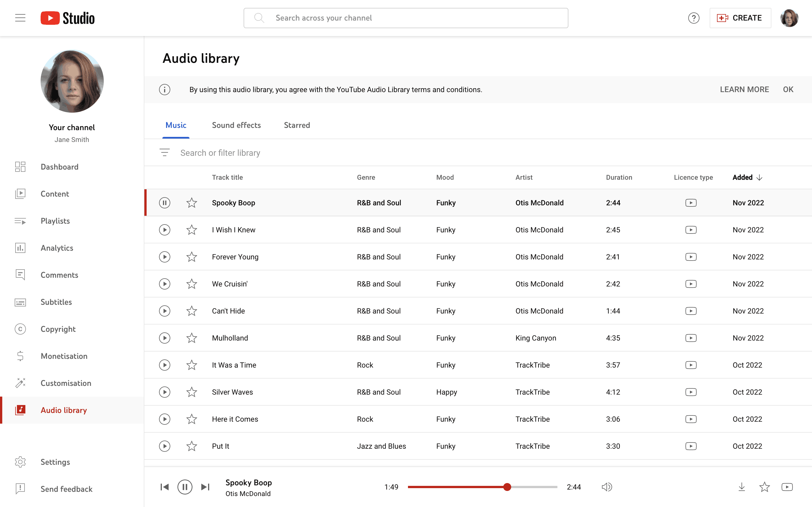The width and height of the screenshot is (812, 507).
Task: Switch to the Sound effects tab
Action: click(x=236, y=125)
